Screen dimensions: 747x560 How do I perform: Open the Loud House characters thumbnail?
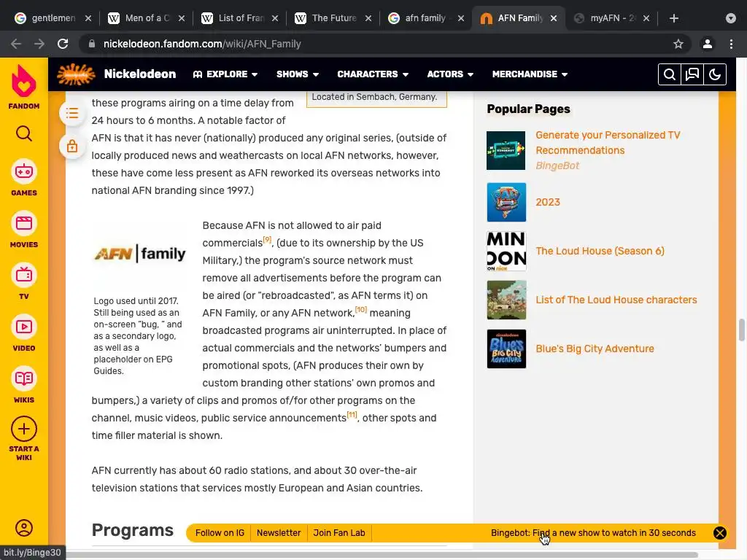tap(506, 300)
